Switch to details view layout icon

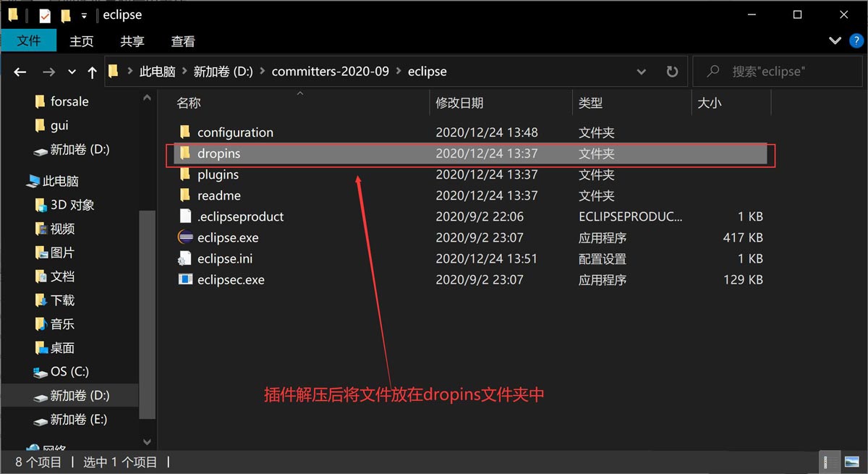pos(828,462)
